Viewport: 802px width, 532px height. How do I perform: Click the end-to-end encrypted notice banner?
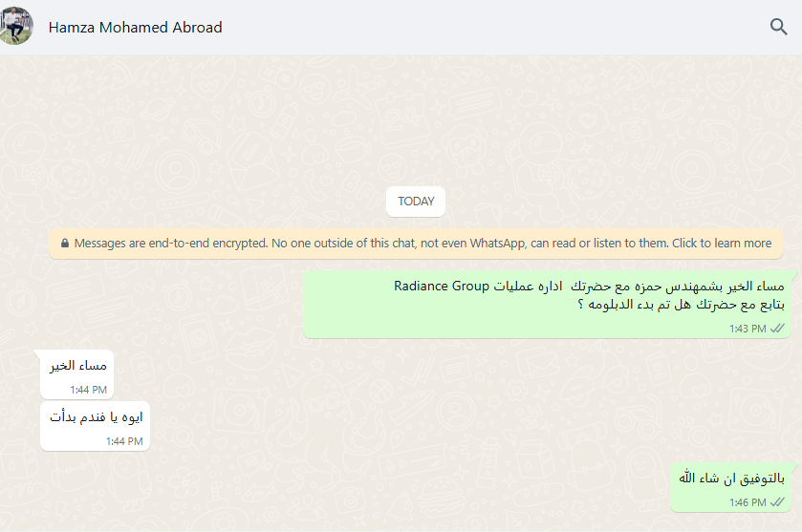(416, 244)
